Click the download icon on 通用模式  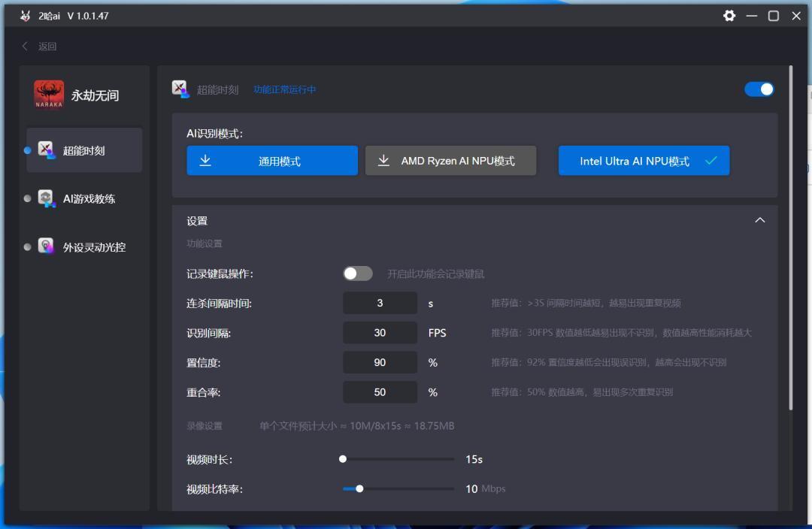pos(205,160)
